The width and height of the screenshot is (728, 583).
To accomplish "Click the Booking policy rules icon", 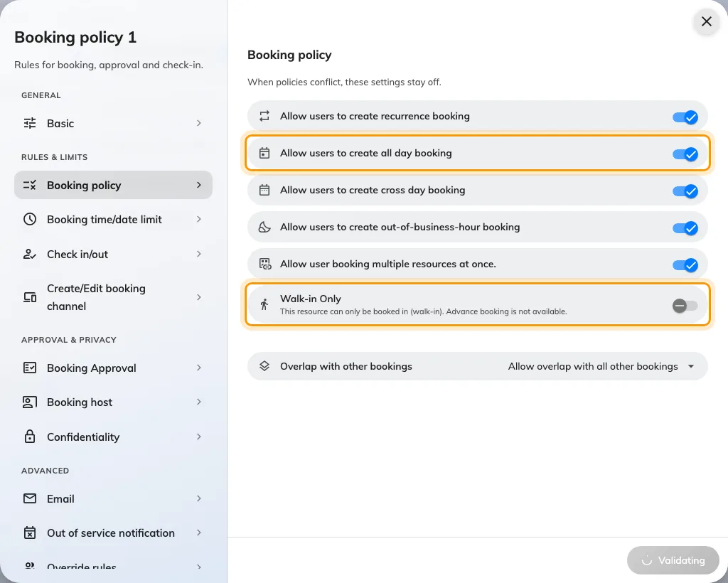I will [30, 185].
